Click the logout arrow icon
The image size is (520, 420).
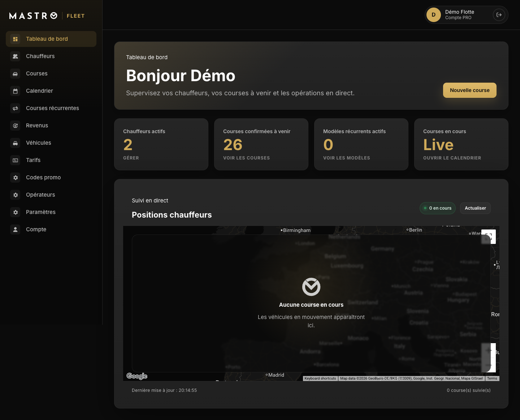[x=499, y=15]
